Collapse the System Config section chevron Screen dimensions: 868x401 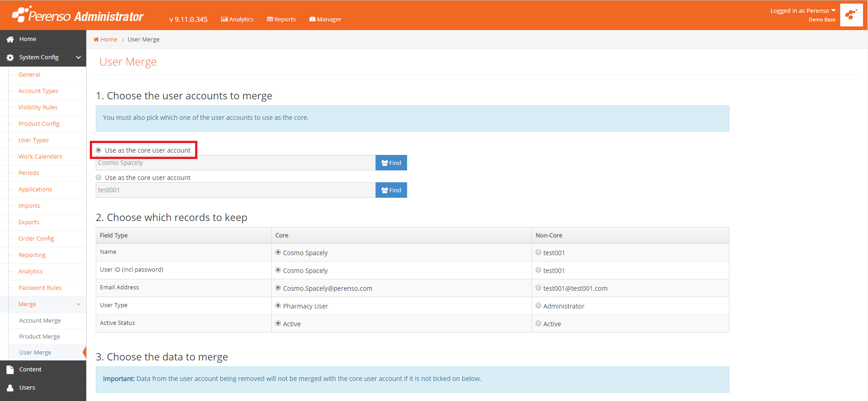click(x=78, y=57)
